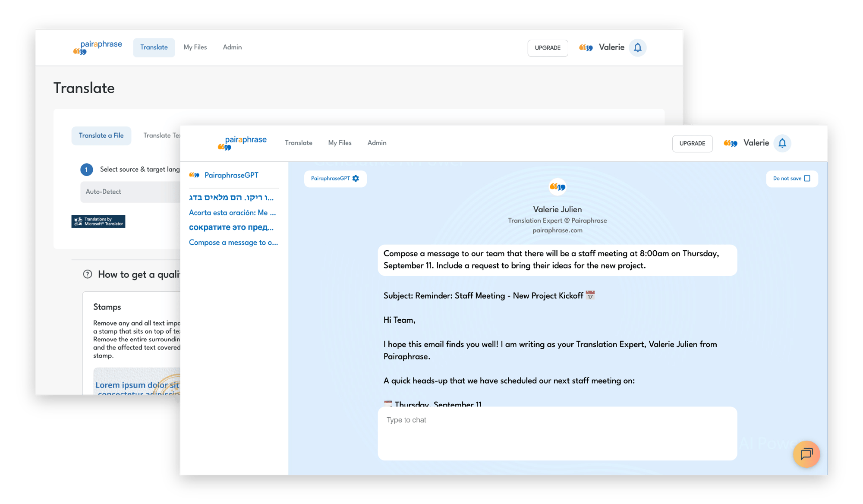
Task: Click the help question mark icon
Action: click(x=88, y=274)
